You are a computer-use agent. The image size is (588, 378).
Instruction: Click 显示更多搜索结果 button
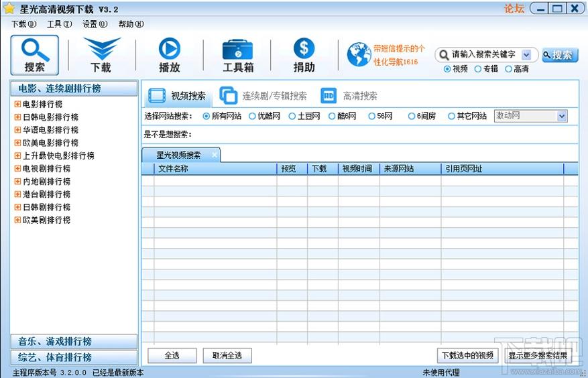(538, 355)
